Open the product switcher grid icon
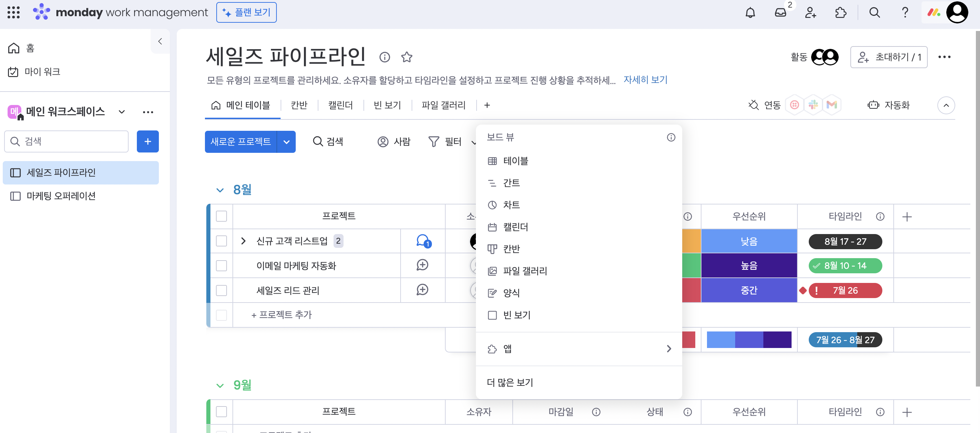 (13, 12)
